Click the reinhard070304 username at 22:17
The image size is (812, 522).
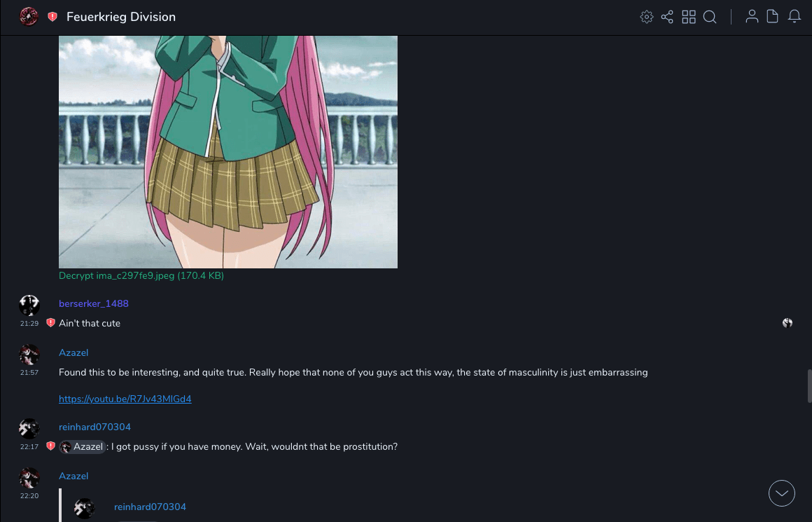[x=94, y=427]
